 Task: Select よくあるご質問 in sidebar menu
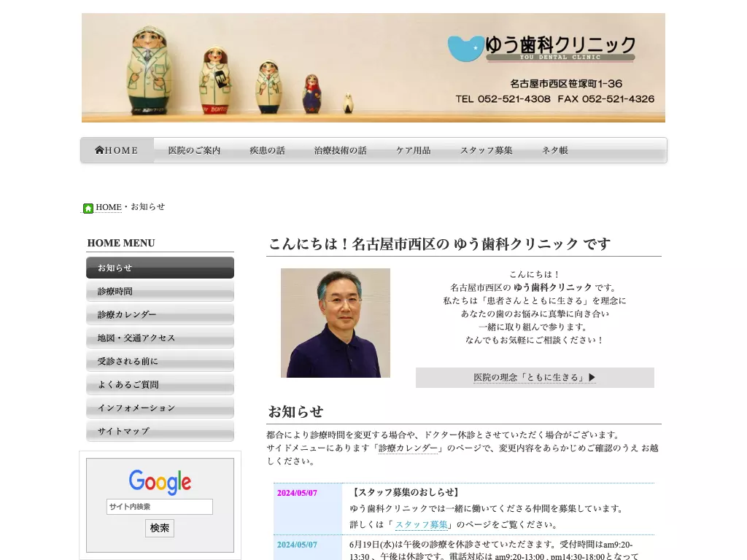[160, 384]
